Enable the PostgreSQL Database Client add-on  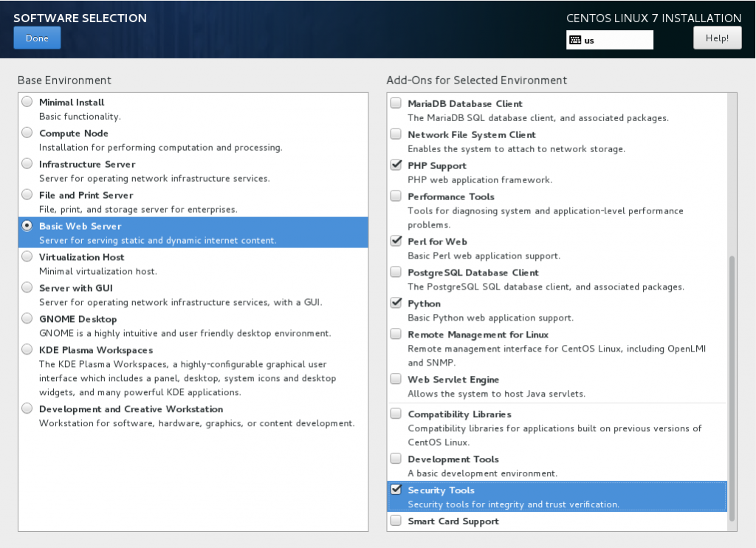click(x=396, y=272)
